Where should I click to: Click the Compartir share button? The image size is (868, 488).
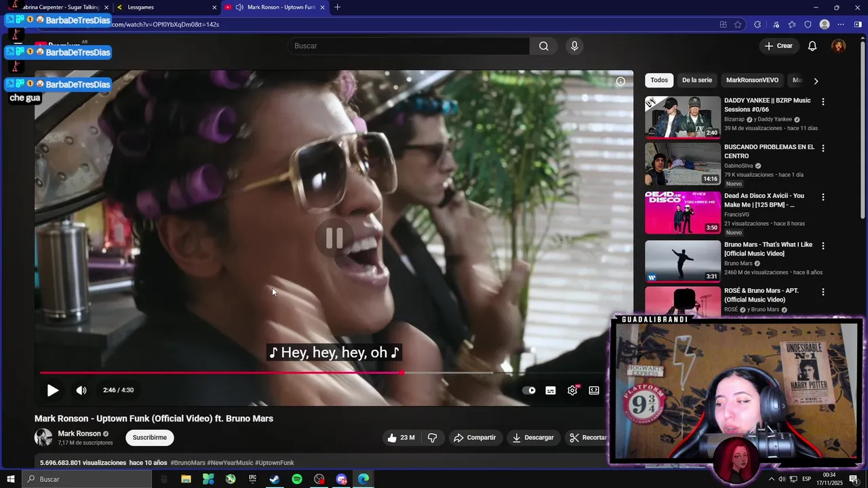click(475, 438)
